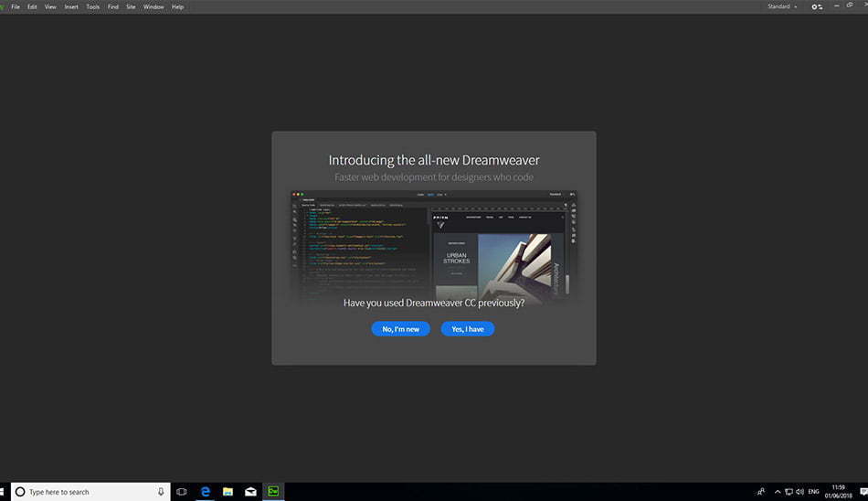Open the View menu

tap(50, 6)
